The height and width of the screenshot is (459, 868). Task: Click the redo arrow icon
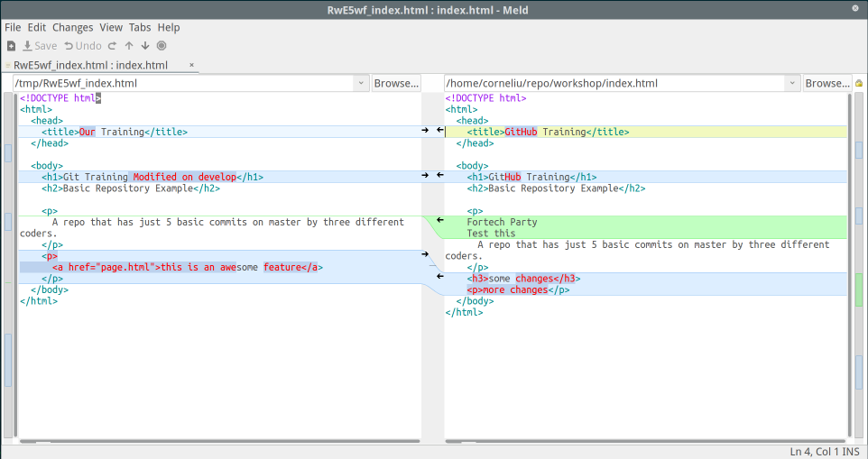(113, 46)
